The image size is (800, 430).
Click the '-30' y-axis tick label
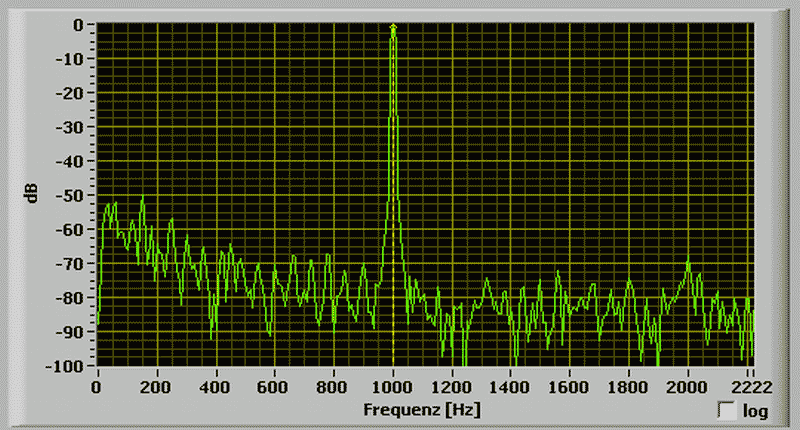pos(68,127)
